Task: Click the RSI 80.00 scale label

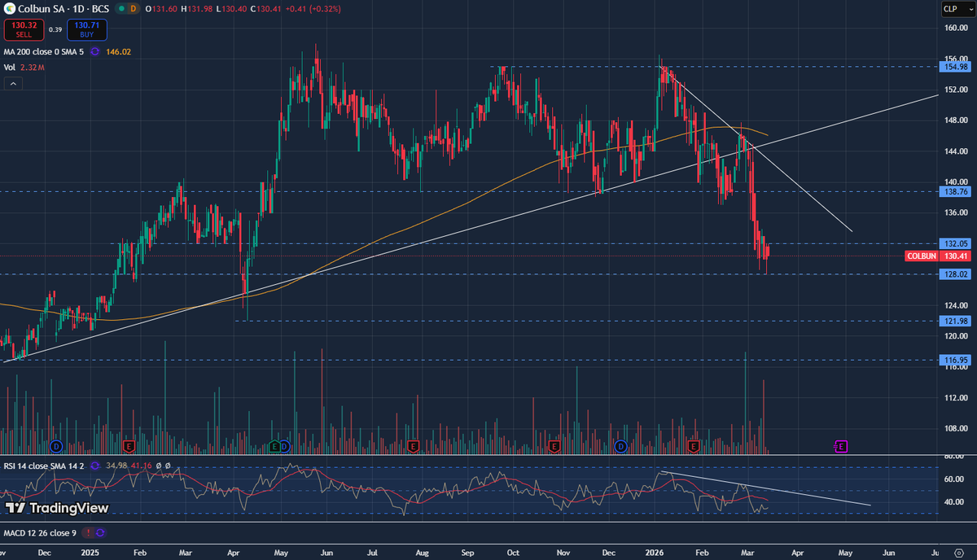Action: (955, 457)
